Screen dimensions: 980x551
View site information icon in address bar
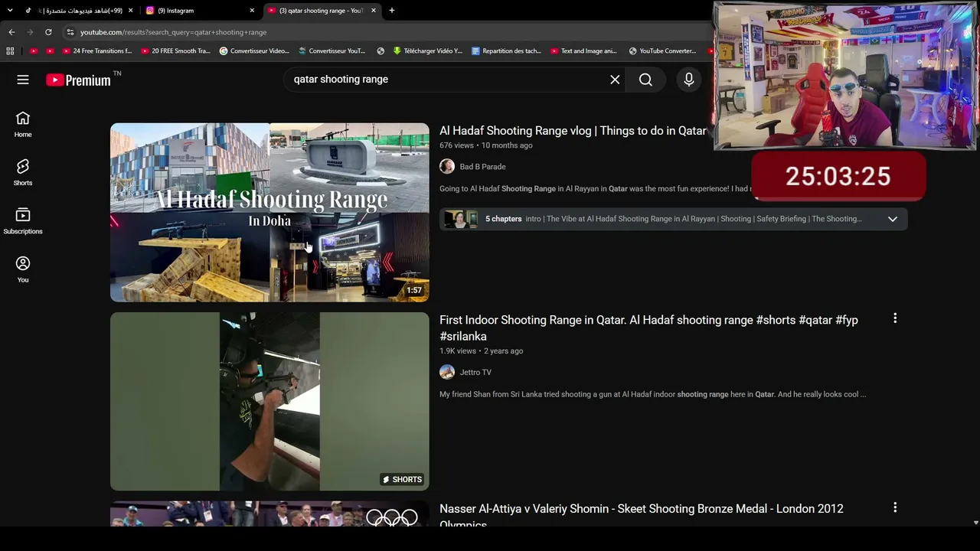(x=70, y=32)
